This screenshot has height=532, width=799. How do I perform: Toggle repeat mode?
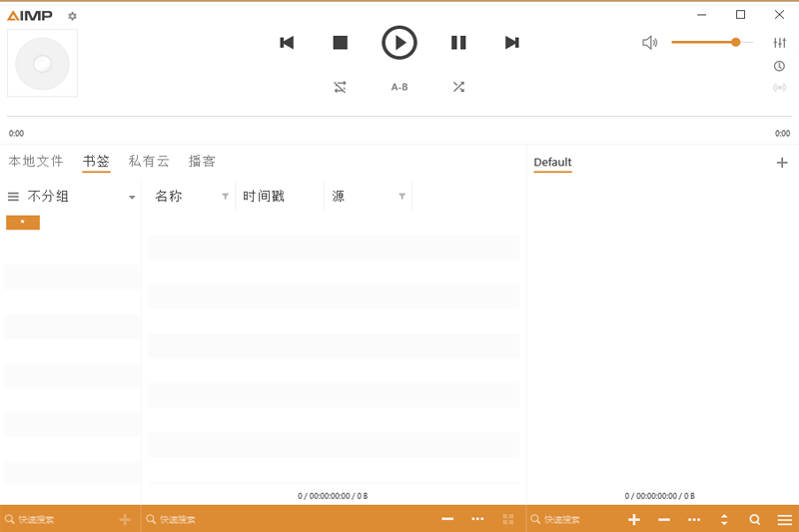pyautogui.click(x=340, y=87)
